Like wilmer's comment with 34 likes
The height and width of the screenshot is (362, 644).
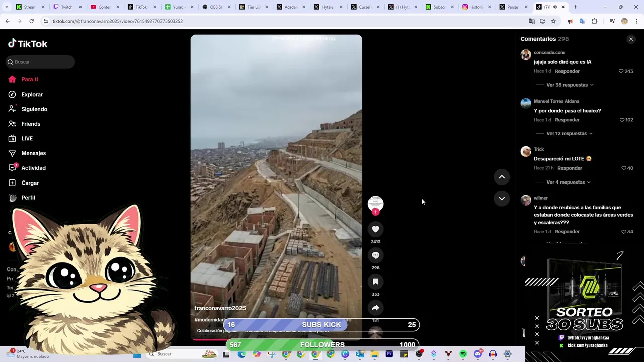(x=624, y=232)
